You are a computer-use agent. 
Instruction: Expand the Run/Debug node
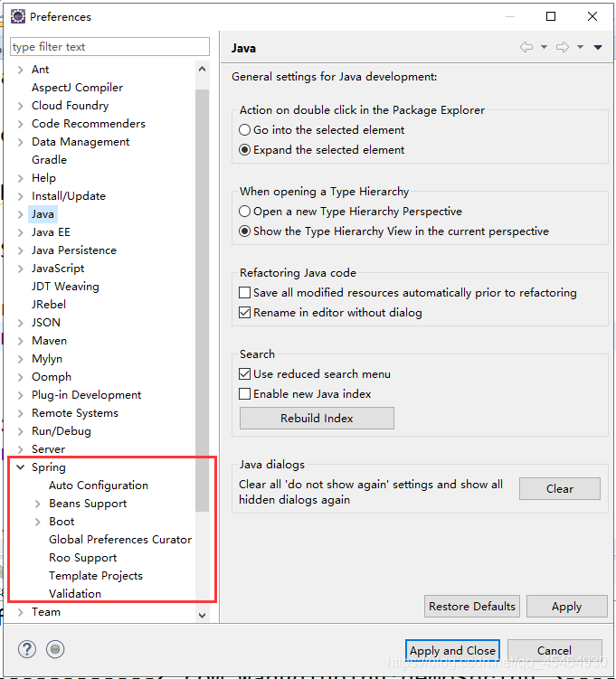coord(21,431)
